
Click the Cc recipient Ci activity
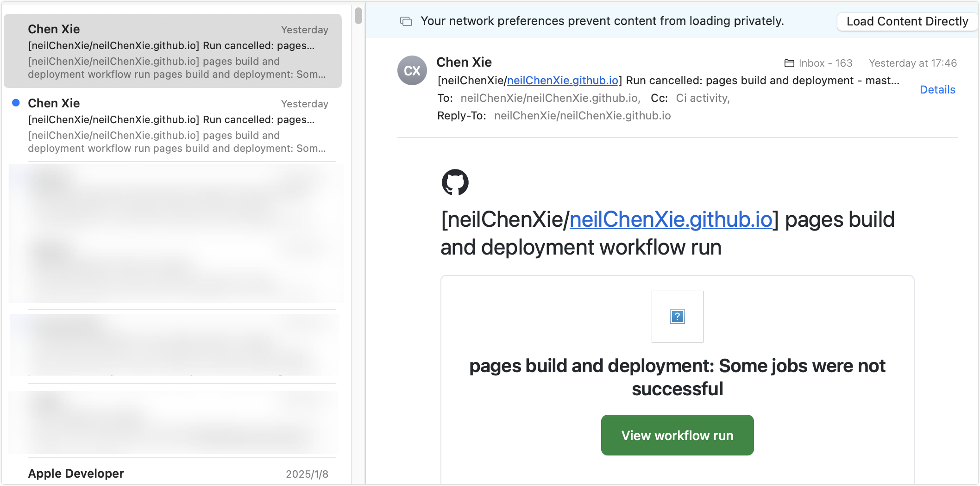(x=703, y=98)
